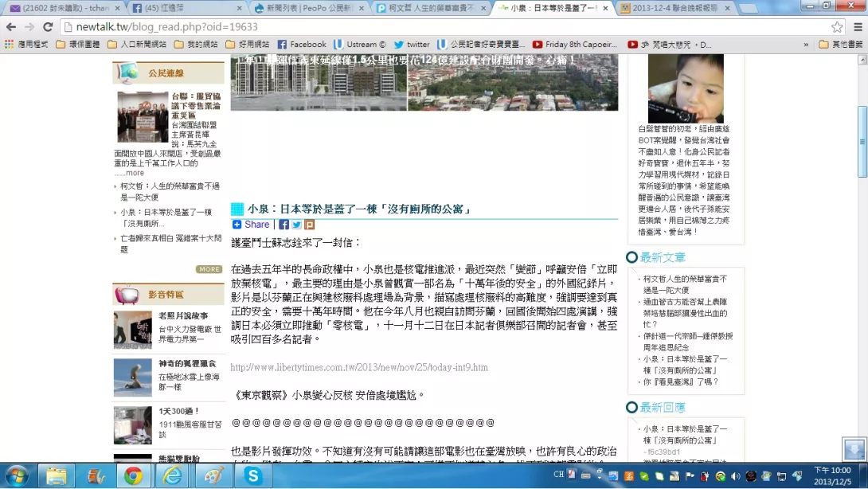
Task: Open Facebook bookmark
Action: (302, 45)
